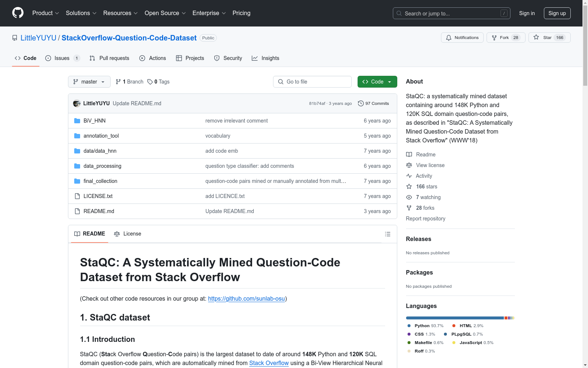
Task: Expand the Solutions menu
Action: (x=81, y=13)
